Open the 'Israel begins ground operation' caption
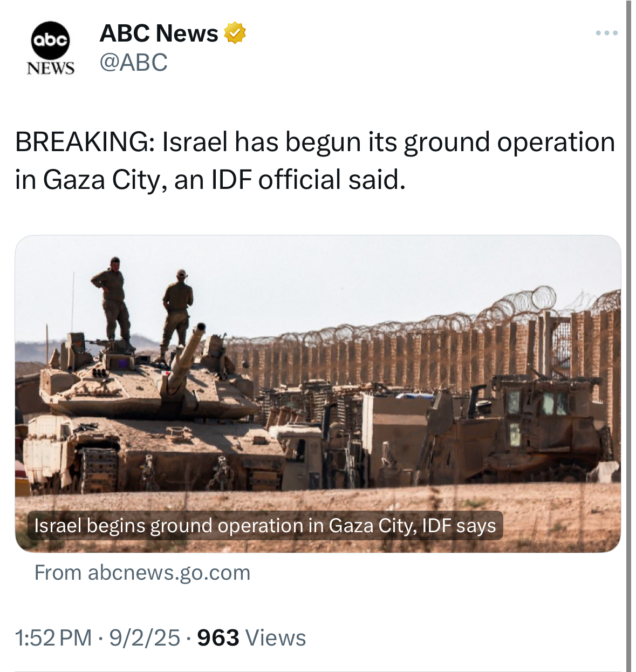 [265, 525]
